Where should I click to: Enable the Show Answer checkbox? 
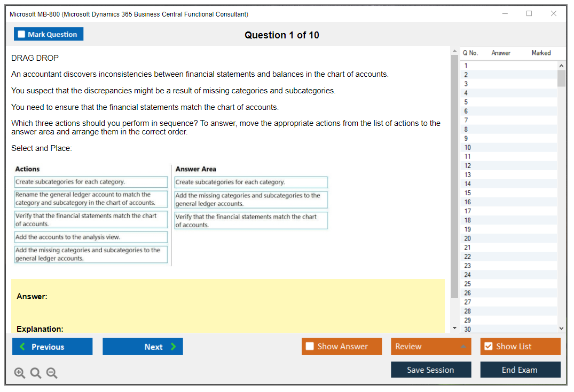pyautogui.click(x=310, y=346)
